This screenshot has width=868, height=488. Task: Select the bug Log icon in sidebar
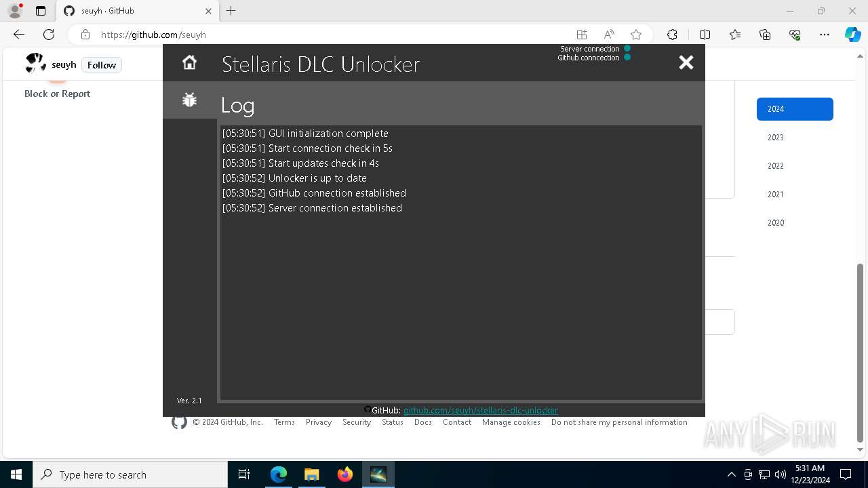pos(189,100)
